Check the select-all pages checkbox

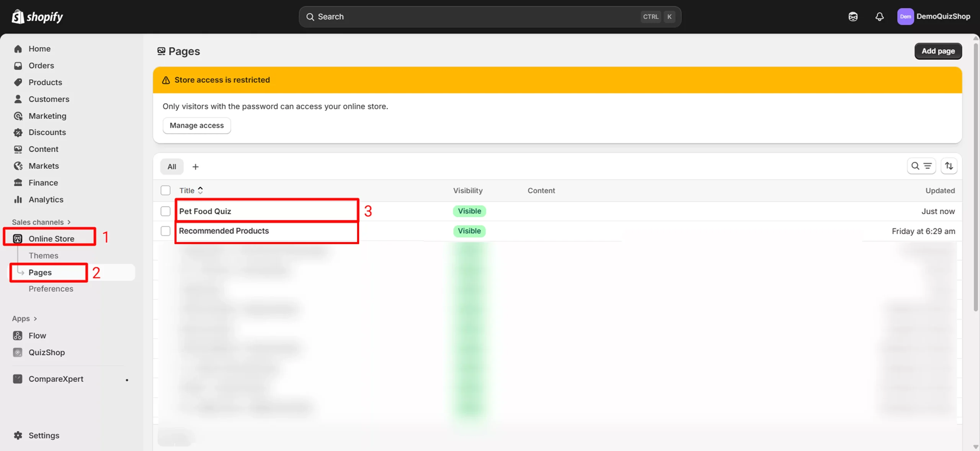tap(165, 190)
